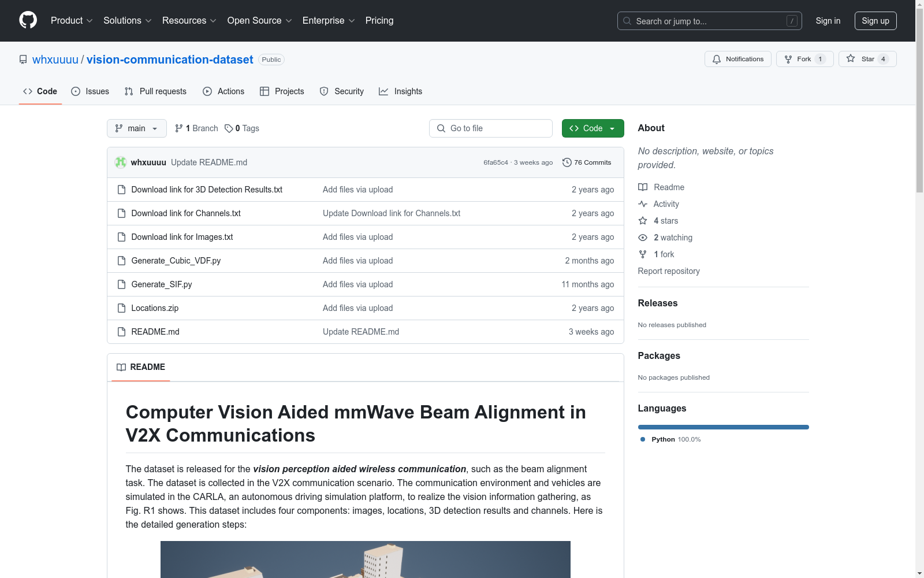Click the Sign in link
Image resolution: width=924 pixels, height=578 pixels.
click(828, 21)
